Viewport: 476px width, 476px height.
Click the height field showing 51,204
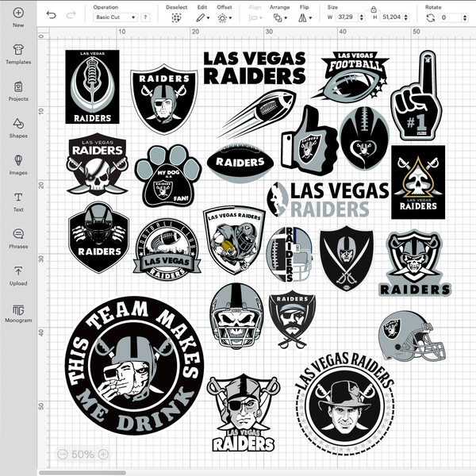pos(391,17)
